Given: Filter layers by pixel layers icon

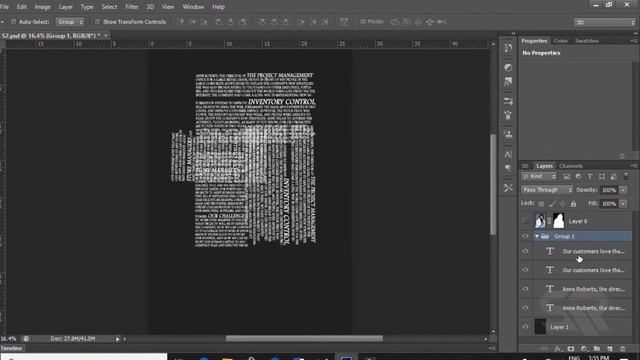Looking at the screenshot, I should (567, 176).
